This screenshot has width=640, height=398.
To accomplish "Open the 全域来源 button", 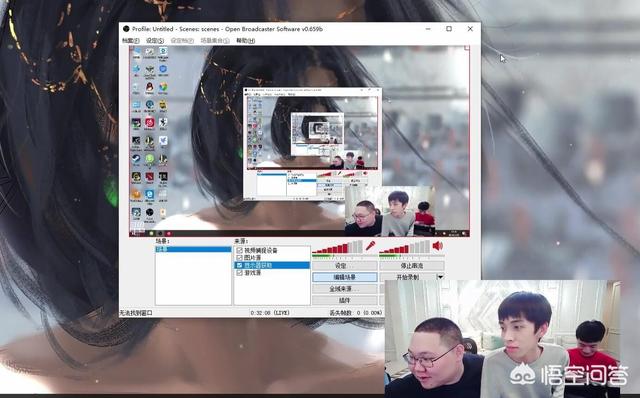I will tap(344, 289).
